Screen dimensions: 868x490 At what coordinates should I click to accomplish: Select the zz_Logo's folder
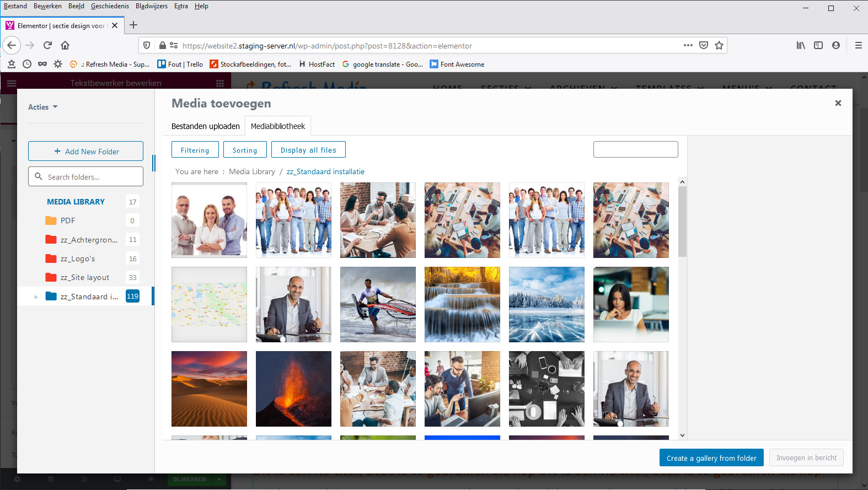[78, 259]
